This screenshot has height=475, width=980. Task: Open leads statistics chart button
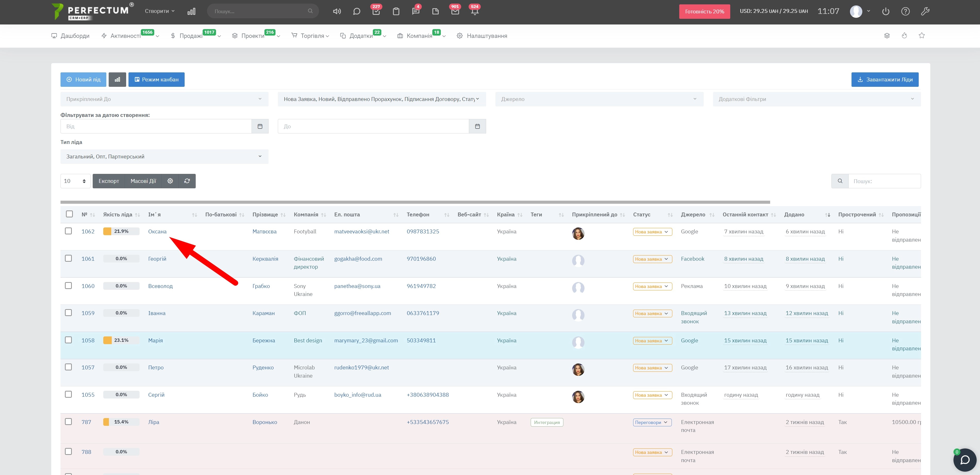(x=117, y=80)
